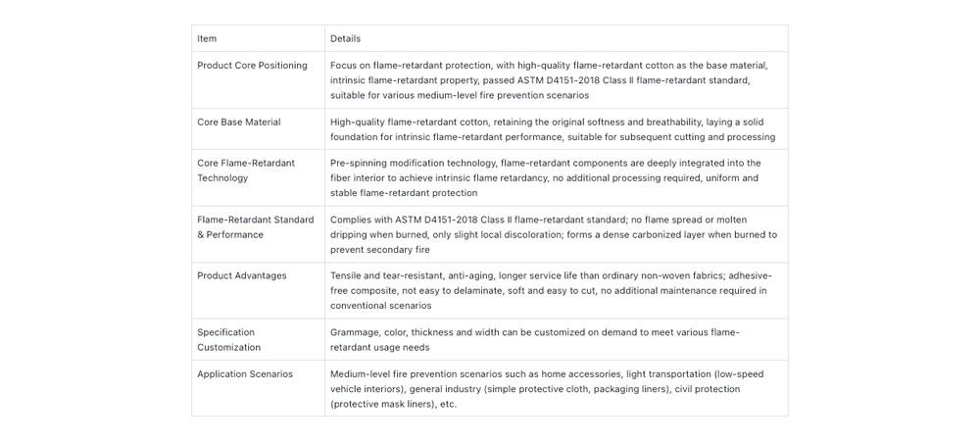980x441 pixels.
Task: Click the Application Scenarios details text
Action: tap(547, 389)
